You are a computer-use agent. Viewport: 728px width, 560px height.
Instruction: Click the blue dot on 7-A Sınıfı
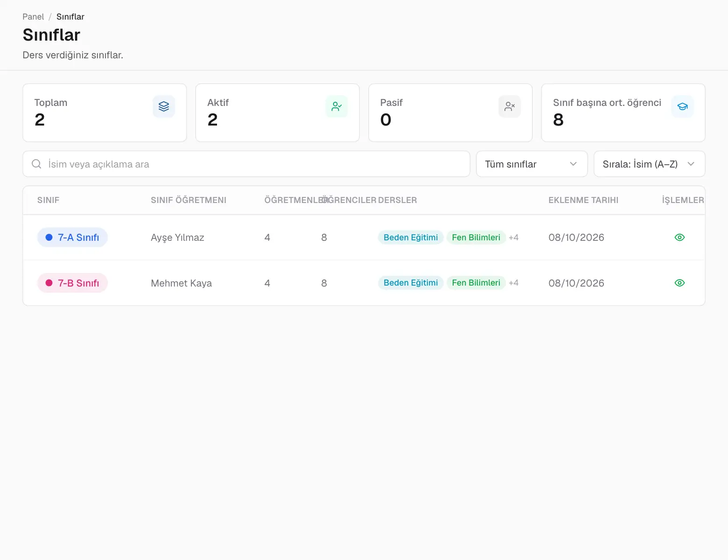[49, 238]
